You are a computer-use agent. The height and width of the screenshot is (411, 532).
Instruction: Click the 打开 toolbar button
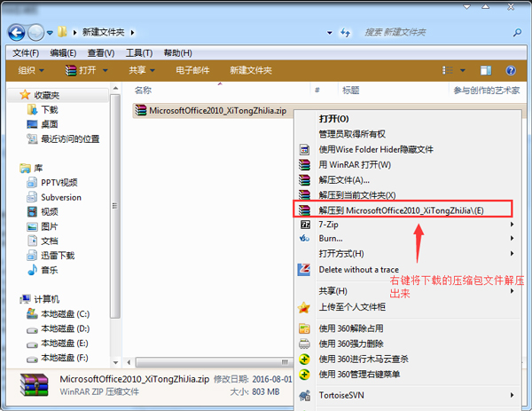pos(81,70)
